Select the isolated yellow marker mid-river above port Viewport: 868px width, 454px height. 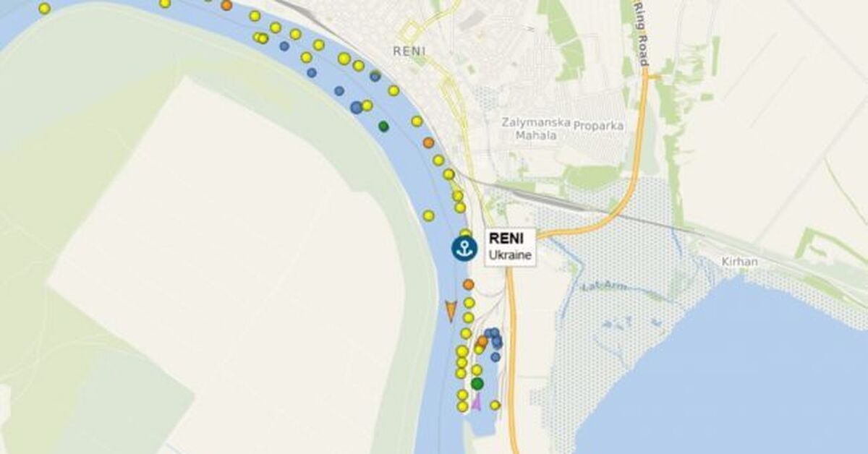tap(428, 215)
